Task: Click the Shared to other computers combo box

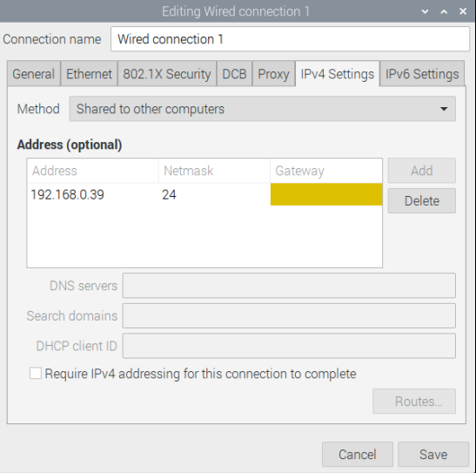Action: pyautogui.click(x=263, y=109)
